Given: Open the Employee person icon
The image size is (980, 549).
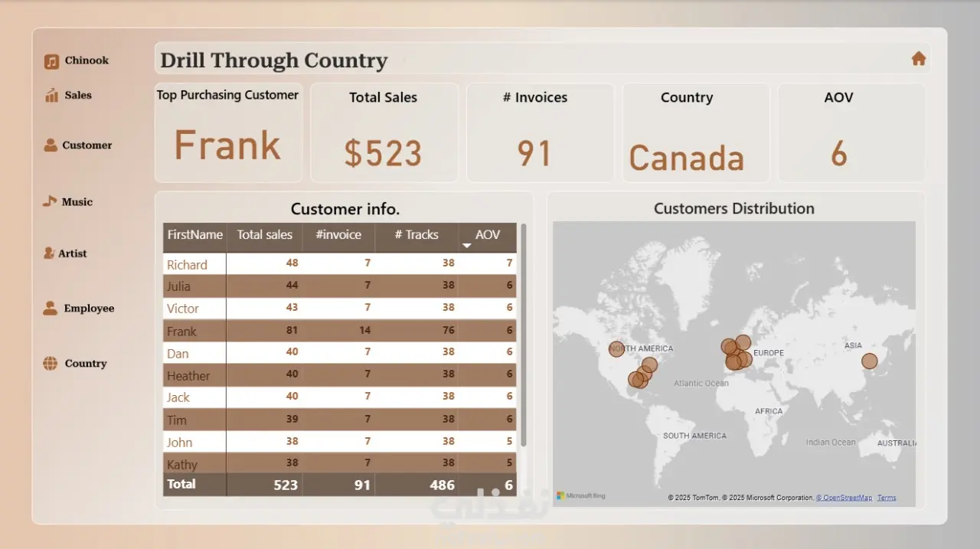Looking at the screenshot, I should (51, 308).
